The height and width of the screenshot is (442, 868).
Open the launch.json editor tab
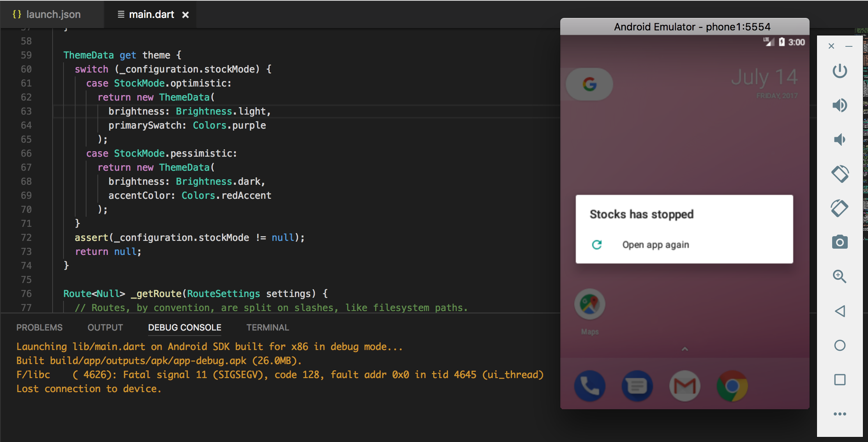[x=53, y=14]
